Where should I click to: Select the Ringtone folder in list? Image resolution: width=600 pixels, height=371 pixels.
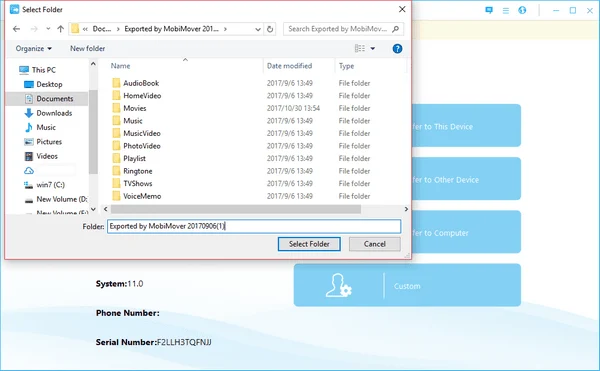pyautogui.click(x=137, y=171)
